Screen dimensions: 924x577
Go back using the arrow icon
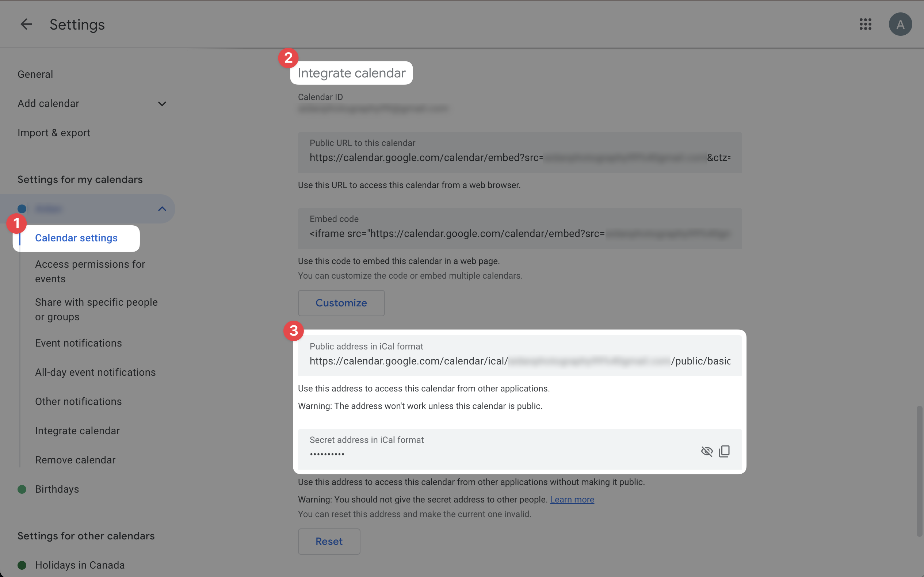[x=26, y=24]
